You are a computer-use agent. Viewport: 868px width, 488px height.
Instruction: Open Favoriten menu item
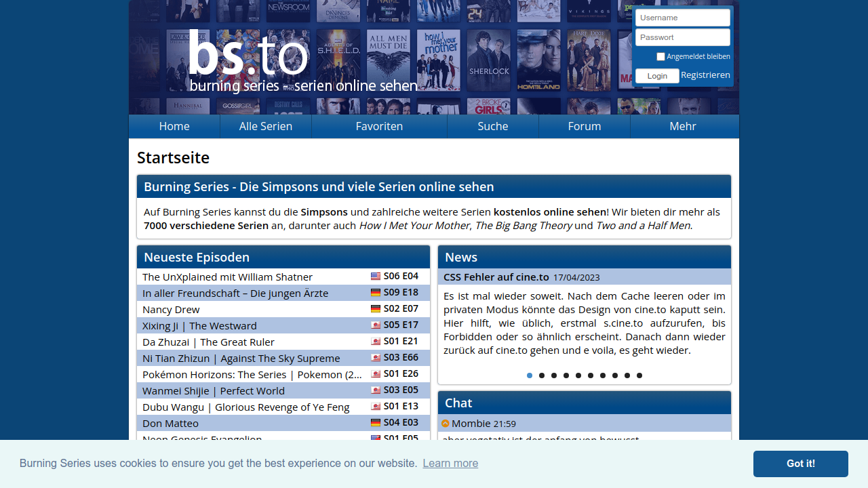(379, 126)
